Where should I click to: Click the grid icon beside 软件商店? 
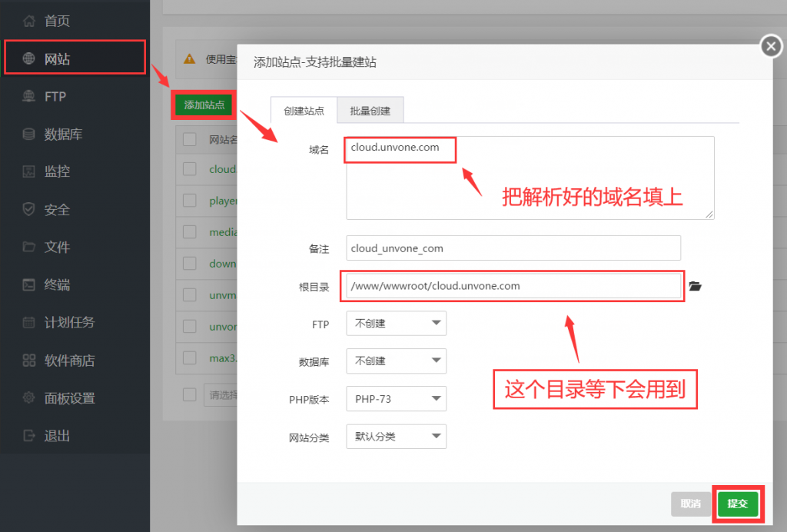click(29, 361)
